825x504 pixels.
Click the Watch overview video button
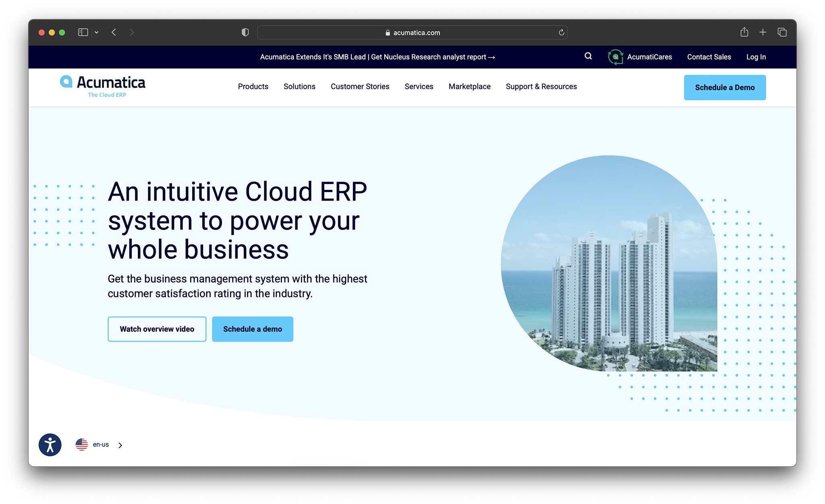(x=157, y=329)
